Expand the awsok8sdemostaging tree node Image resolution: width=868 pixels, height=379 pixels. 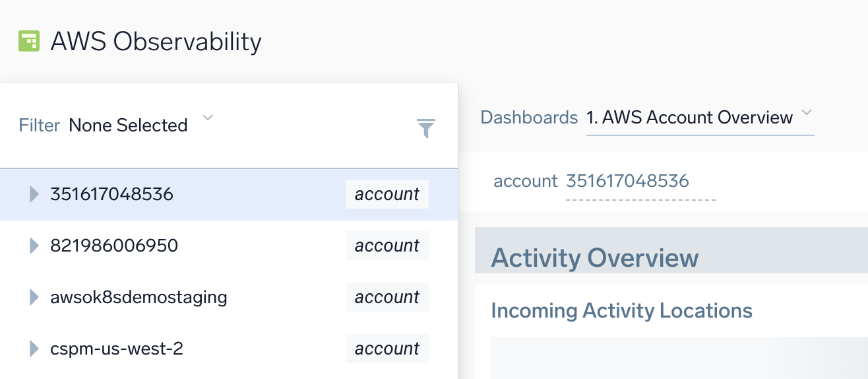tap(34, 297)
